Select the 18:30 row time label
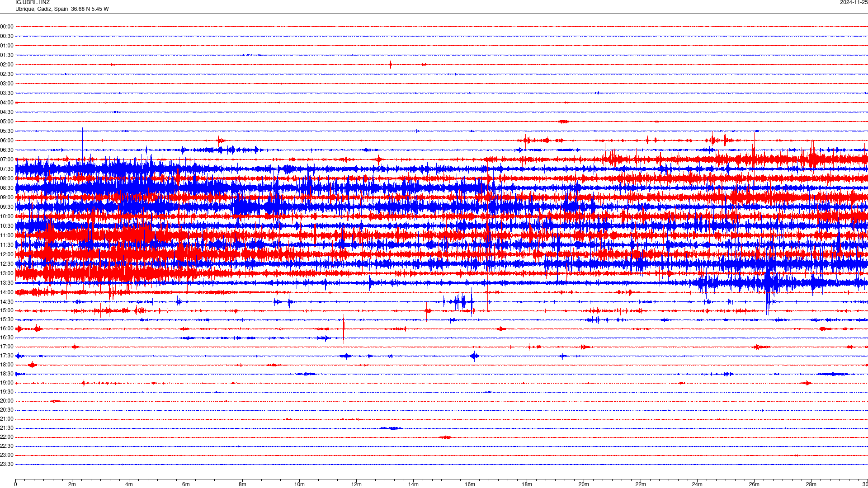Screen dimensions: 868x488 pos(7,374)
